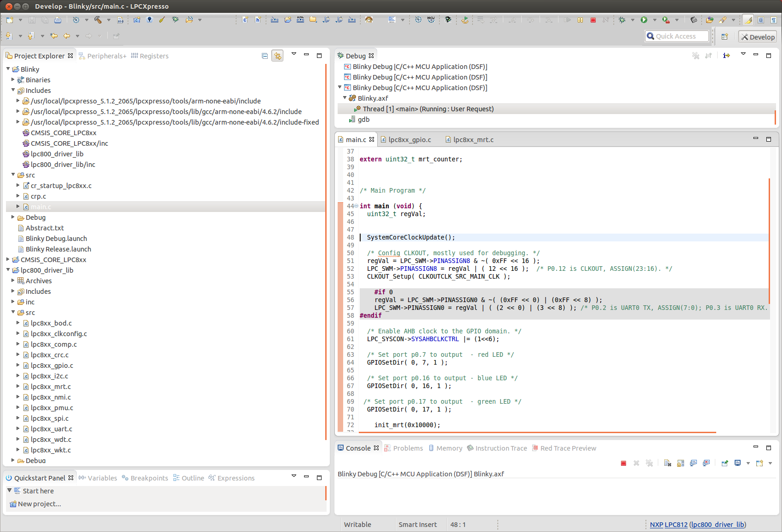Stop debugging with red Terminate button
The width and height of the screenshot is (782, 532).
click(593, 20)
